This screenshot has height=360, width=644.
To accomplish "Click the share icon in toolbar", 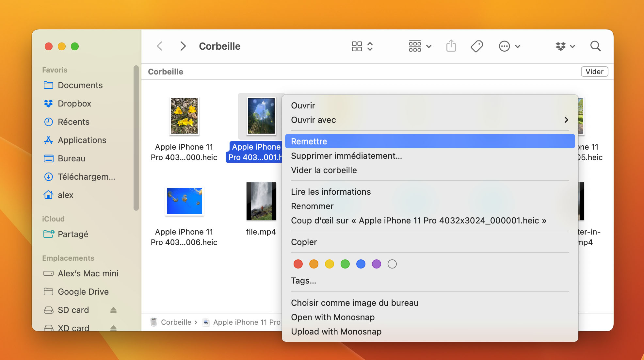I will pyautogui.click(x=451, y=45).
